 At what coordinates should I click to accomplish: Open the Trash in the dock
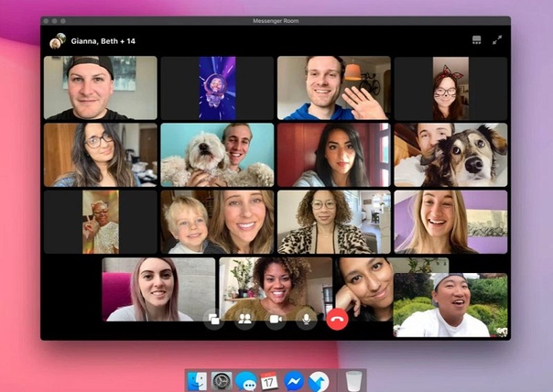click(x=354, y=380)
